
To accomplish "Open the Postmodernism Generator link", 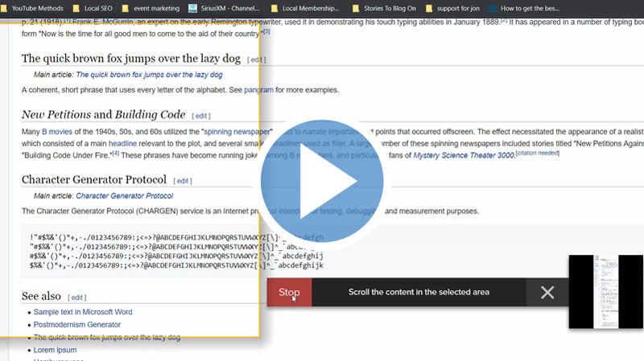I will pyautogui.click(x=76, y=325).
